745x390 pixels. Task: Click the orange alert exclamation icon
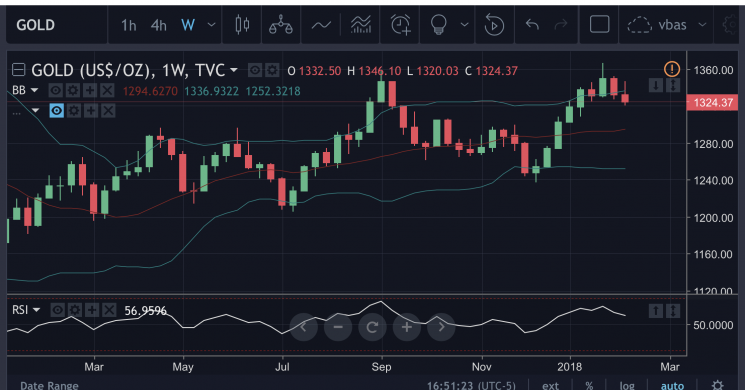click(x=672, y=69)
